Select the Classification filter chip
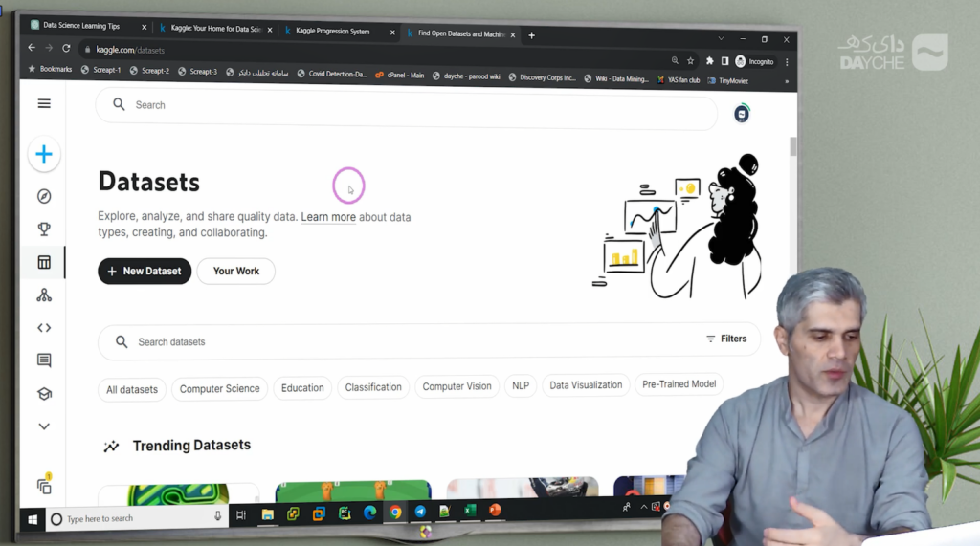Image resolution: width=980 pixels, height=546 pixels. point(373,387)
